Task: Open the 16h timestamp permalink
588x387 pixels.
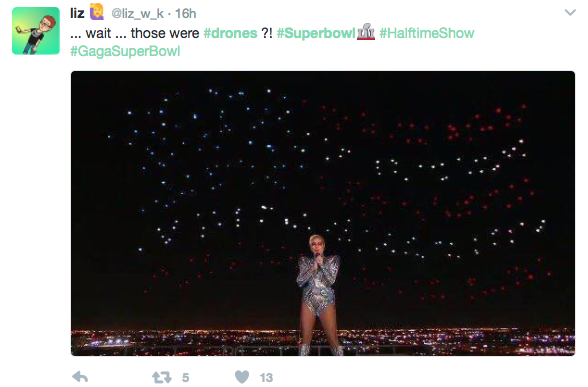Action: pyautogui.click(x=186, y=14)
